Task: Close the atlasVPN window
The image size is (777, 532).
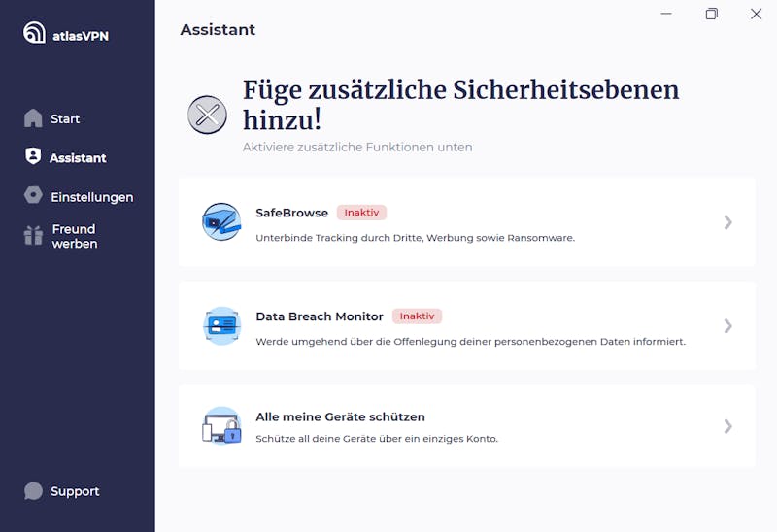Action: click(757, 14)
